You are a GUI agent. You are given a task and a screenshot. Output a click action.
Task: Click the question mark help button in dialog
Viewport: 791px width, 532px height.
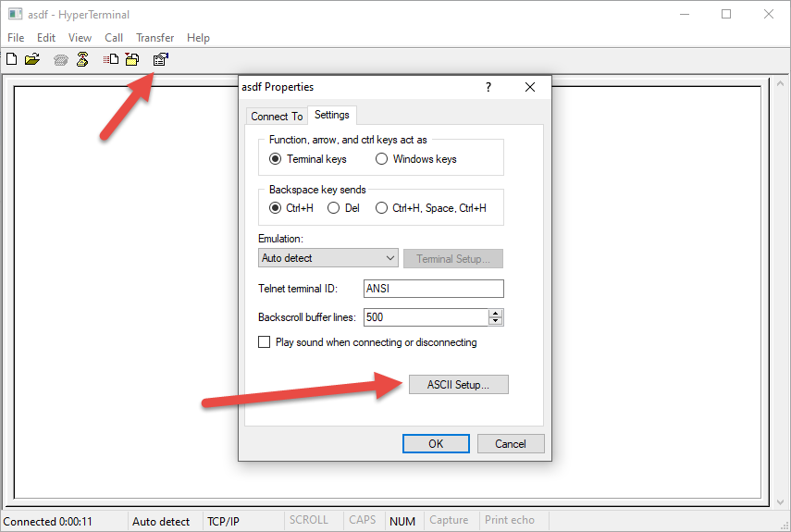488,87
